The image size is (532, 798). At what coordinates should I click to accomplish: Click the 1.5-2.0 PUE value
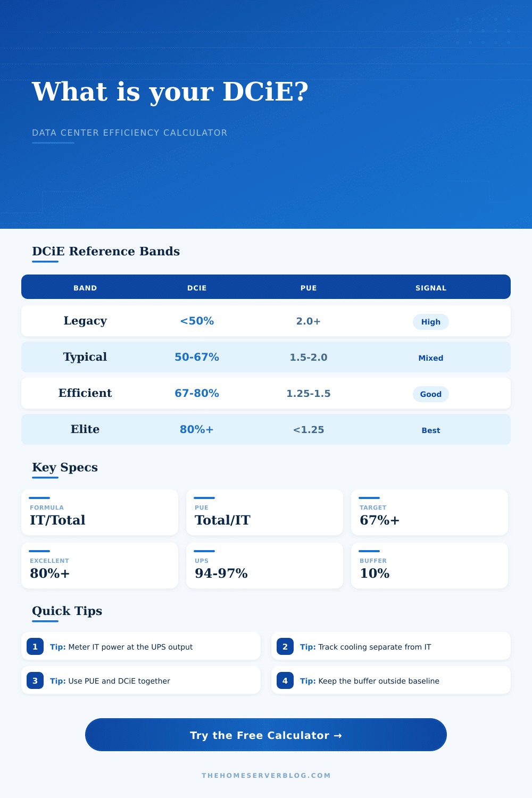[309, 358]
